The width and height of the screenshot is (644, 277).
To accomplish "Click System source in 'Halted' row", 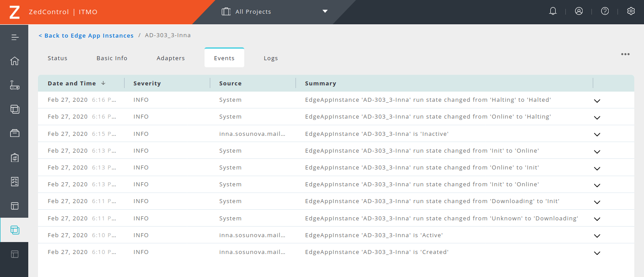I will click(x=230, y=100).
